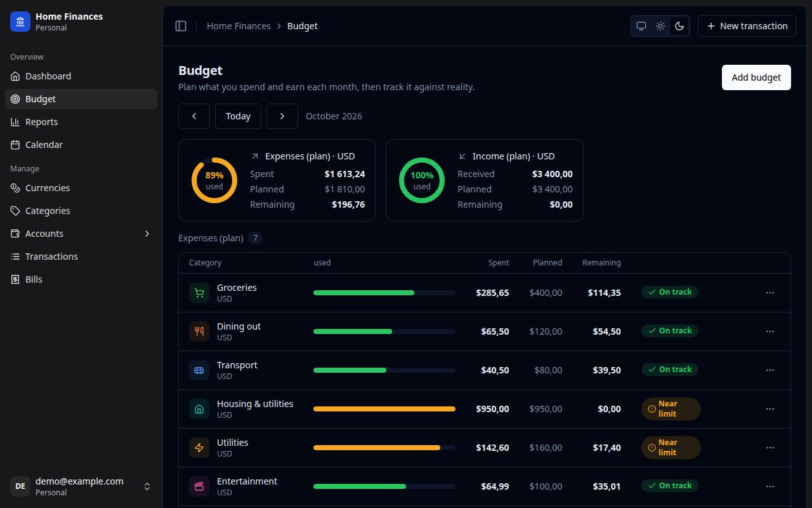812x508 pixels.
Task: Click the Groceries On track badge
Action: pyautogui.click(x=670, y=292)
